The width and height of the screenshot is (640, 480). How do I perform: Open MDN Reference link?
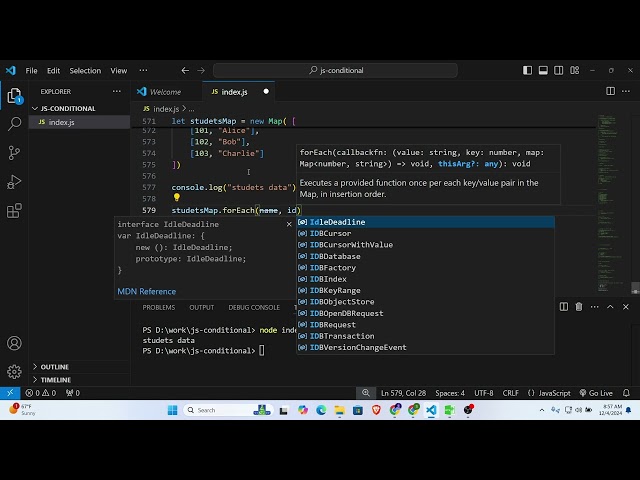[147, 291]
